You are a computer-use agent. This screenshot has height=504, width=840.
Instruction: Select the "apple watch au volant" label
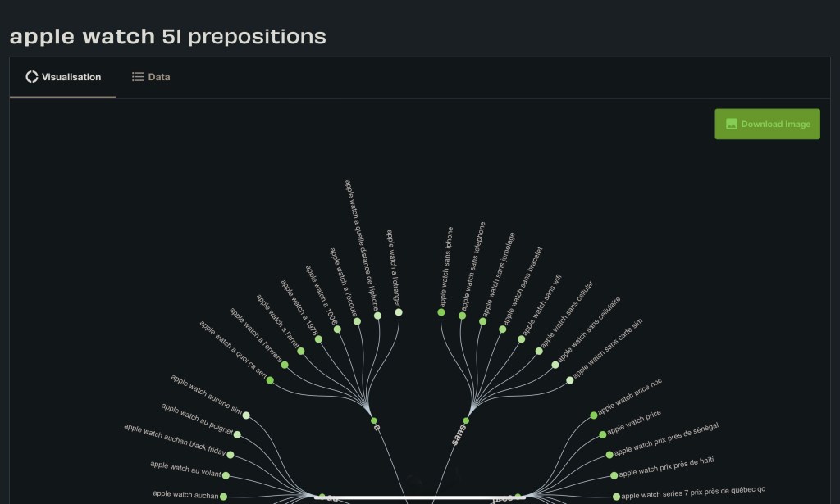pyautogui.click(x=185, y=467)
